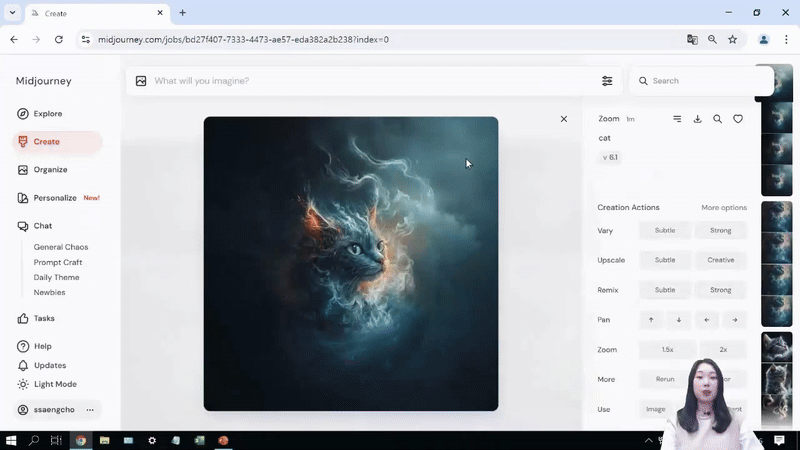Open the Organize page
The width and height of the screenshot is (800, 450).
[x=50, y=170]
